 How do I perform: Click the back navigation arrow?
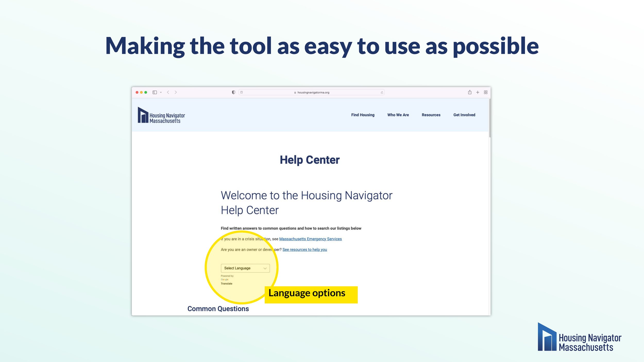tap(168, 92)
